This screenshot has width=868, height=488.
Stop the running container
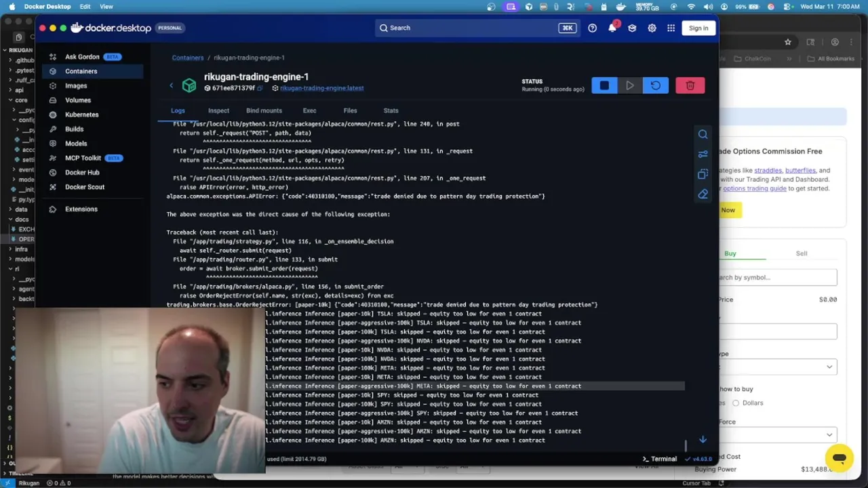(x=604, y=85)
